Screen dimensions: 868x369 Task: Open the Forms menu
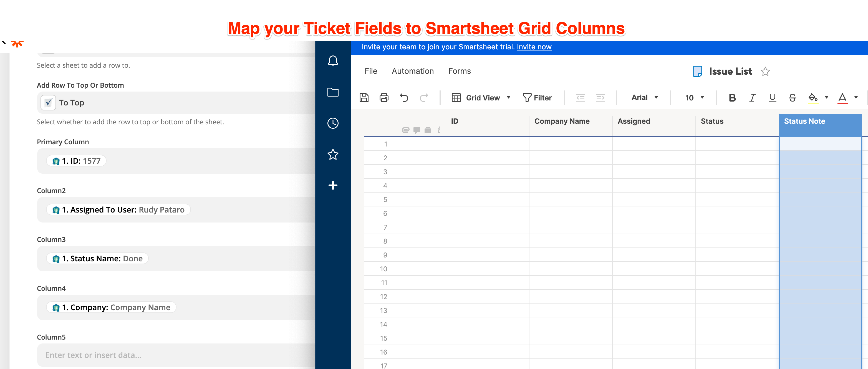tap(459, 71)
